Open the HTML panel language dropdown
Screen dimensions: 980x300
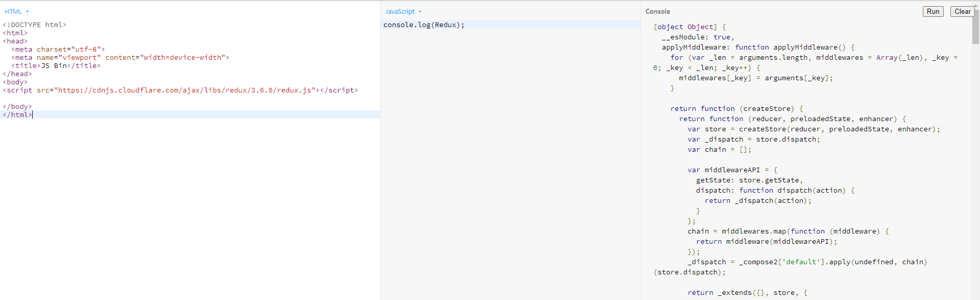[16, 11]
